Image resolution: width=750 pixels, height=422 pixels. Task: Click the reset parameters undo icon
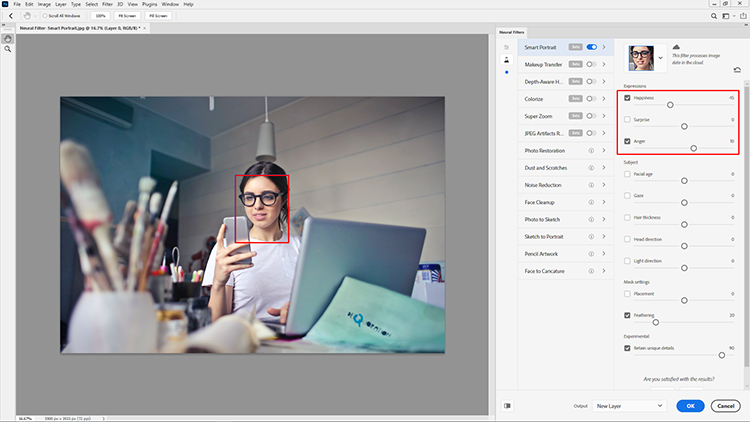pyautogui.click(x=737, y=70)
